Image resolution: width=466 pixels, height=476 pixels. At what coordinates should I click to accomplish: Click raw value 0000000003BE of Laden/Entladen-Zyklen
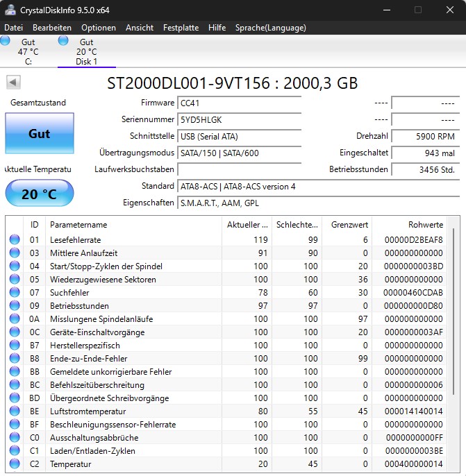414,451
